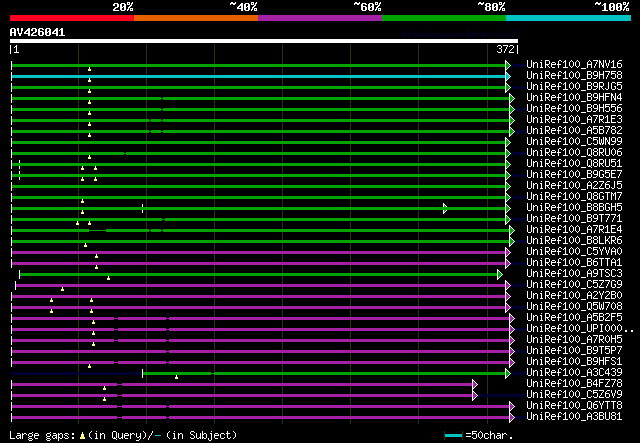Click arrowhead at end of UniRef100_A3BU81 bar

tap(512, 417)
